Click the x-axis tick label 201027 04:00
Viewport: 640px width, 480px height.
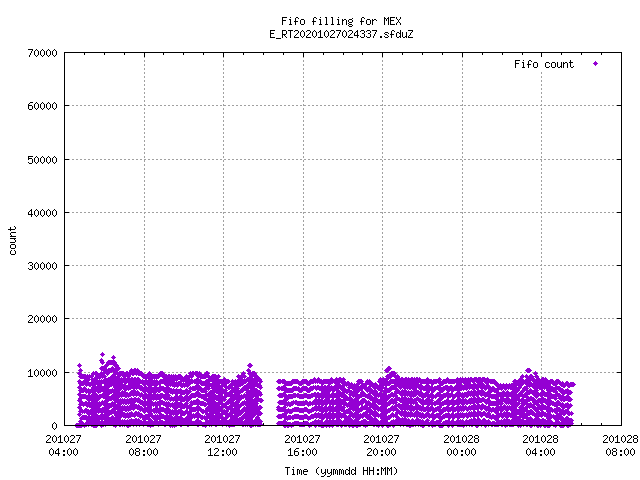tap(63, 445)
